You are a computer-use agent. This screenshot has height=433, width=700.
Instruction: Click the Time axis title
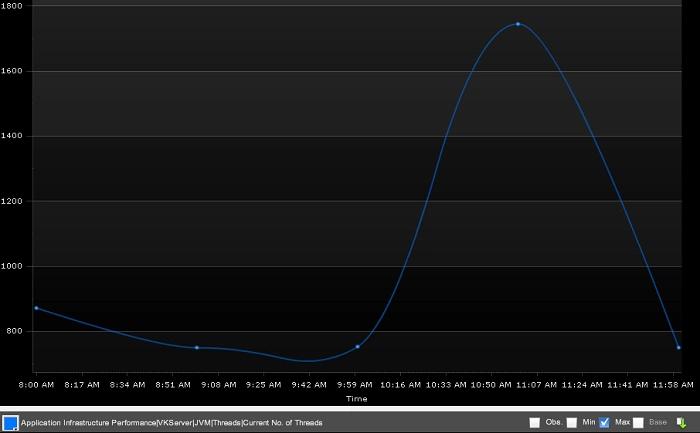[x=357, y=398]
